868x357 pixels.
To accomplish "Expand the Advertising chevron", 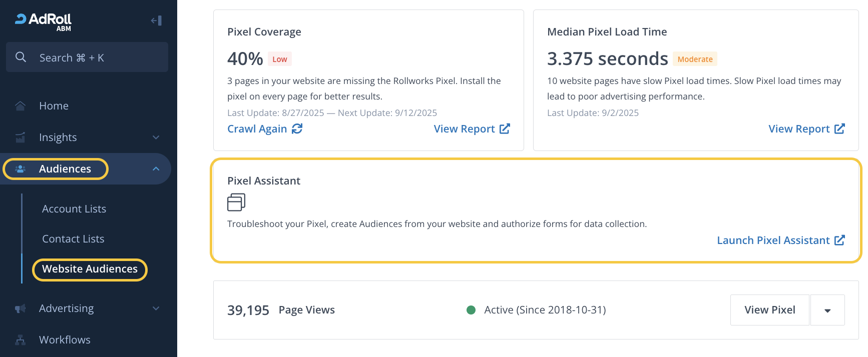I will (156, 308).
